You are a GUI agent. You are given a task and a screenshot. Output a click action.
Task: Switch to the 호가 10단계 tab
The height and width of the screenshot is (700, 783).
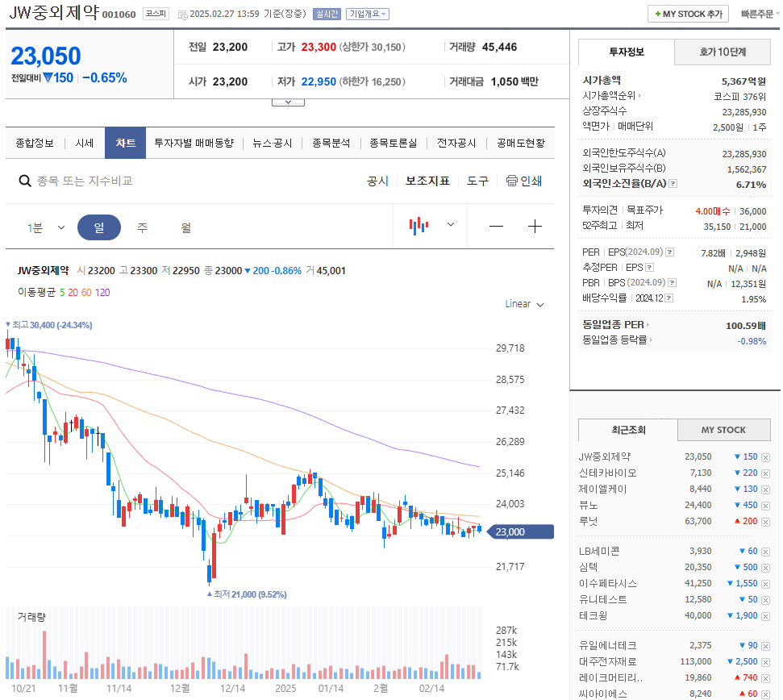click(x=723, y=51)
